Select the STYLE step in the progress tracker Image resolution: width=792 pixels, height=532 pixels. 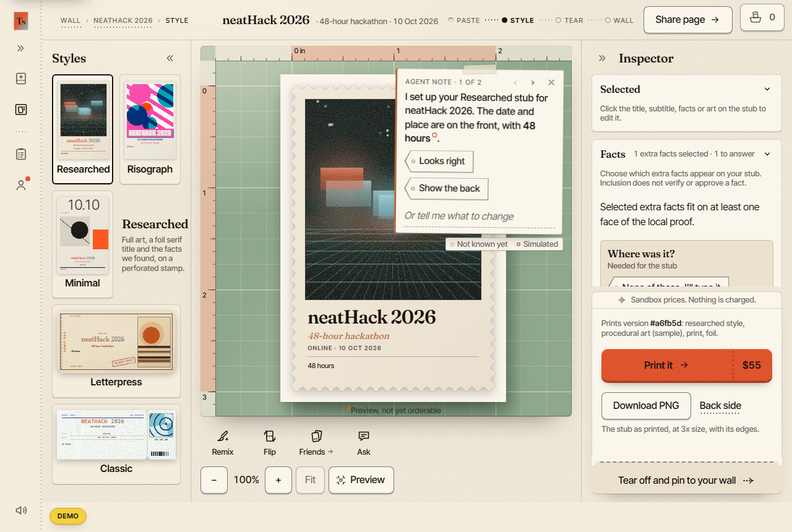click(x=518, y=20)
